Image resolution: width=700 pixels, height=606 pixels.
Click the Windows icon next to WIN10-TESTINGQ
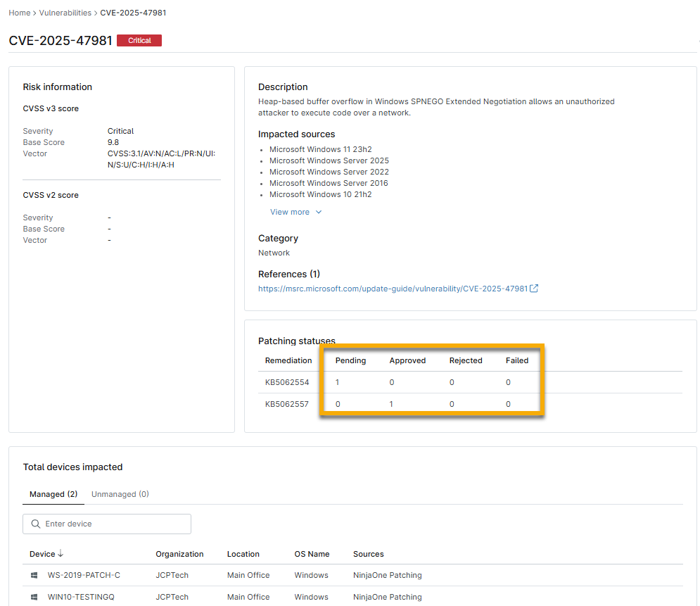click(34, 598)
